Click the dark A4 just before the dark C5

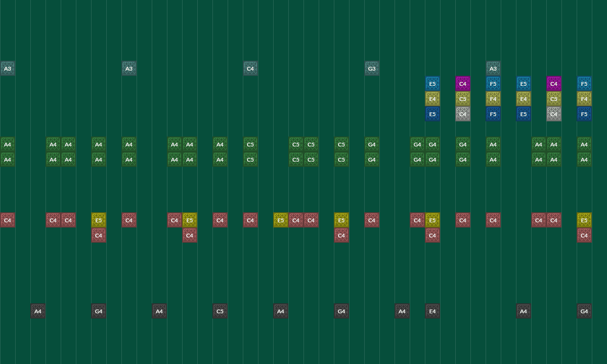(159, 311)
